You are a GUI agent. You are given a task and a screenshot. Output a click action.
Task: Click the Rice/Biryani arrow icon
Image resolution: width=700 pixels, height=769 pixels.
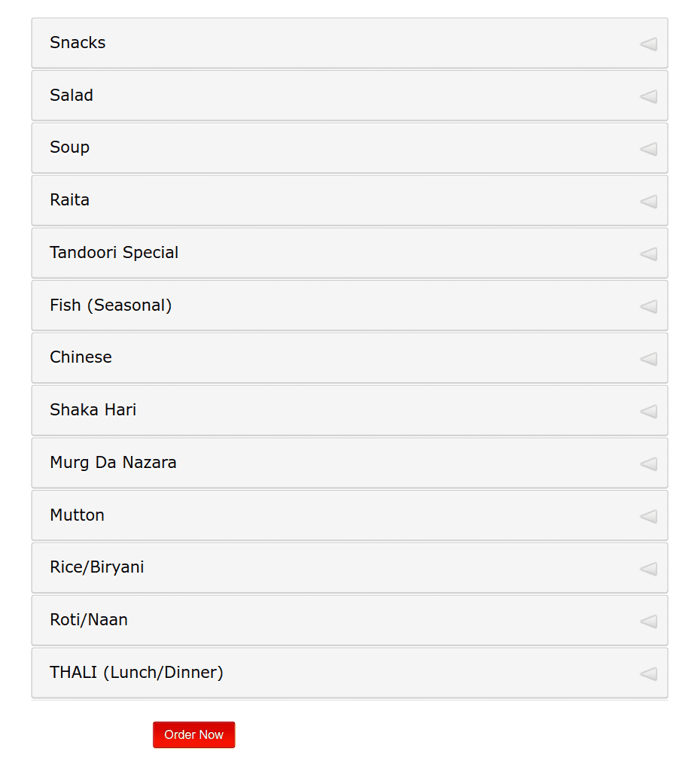pos(648,569)
